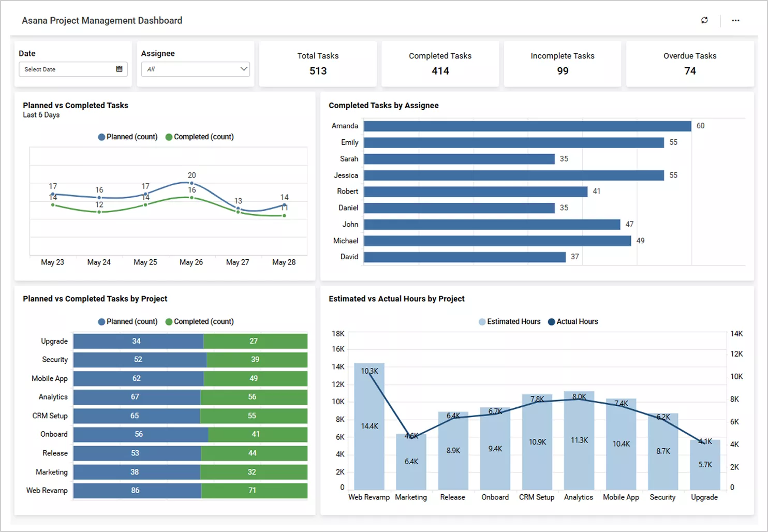Click Release estimated hours column 8.9K

tap(453, 451)
